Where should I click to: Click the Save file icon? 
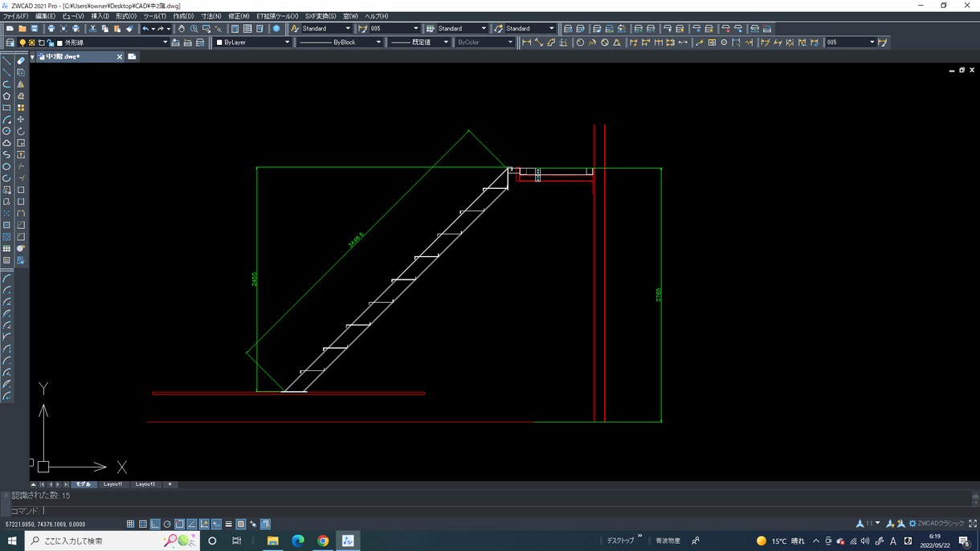[35, 29]
